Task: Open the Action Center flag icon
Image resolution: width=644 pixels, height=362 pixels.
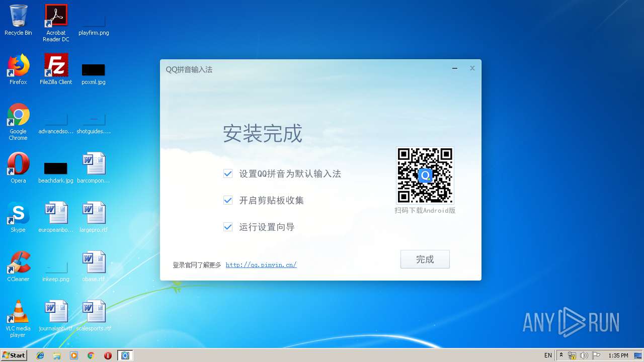Action: pyautogui.click(x=596, y=355)
